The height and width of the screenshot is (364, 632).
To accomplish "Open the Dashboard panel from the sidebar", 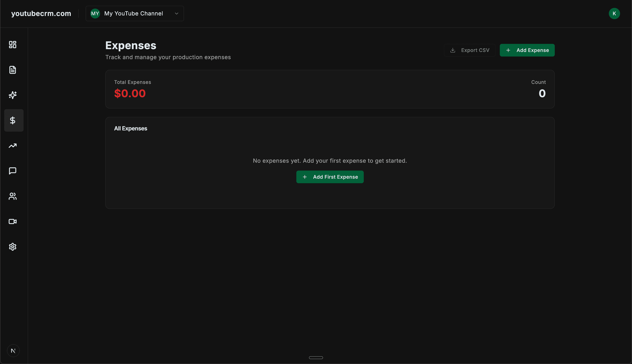I will 13,45.
